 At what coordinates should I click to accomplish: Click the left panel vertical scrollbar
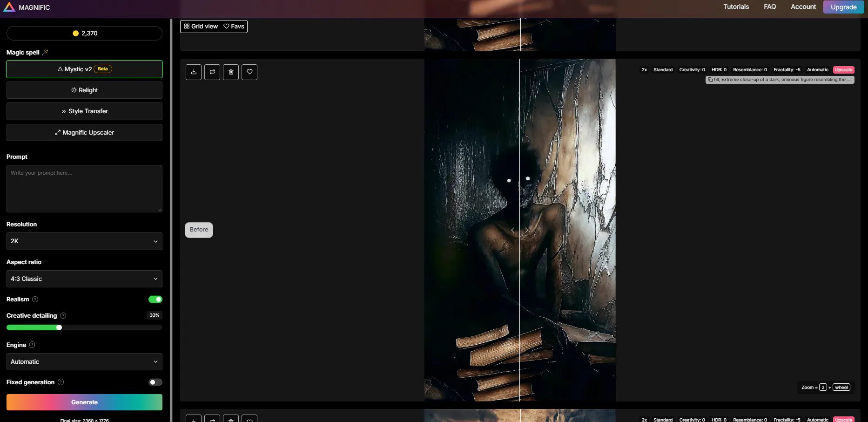click(171, 220)
